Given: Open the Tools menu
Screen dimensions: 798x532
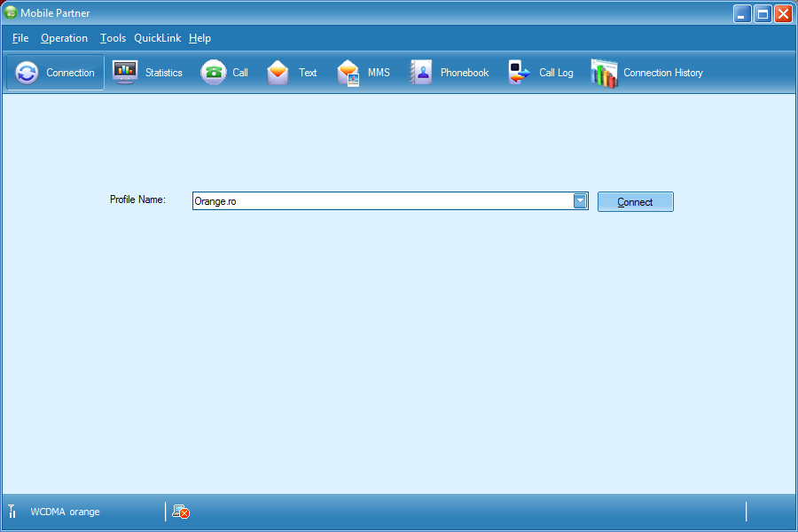Looking at the screenshot, I should point(113,38).
